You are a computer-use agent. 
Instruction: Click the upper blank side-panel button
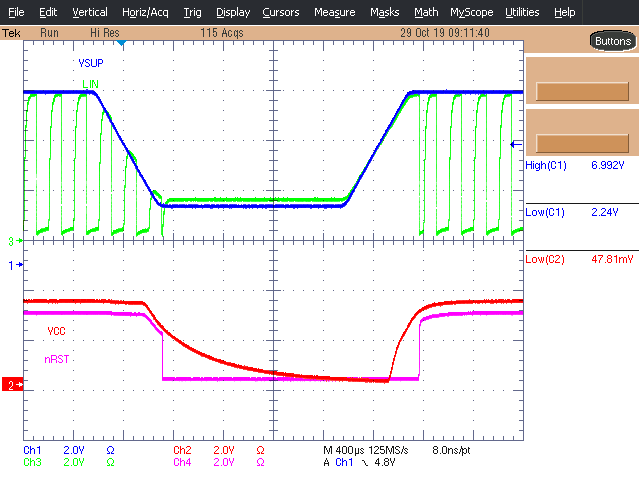582,91
